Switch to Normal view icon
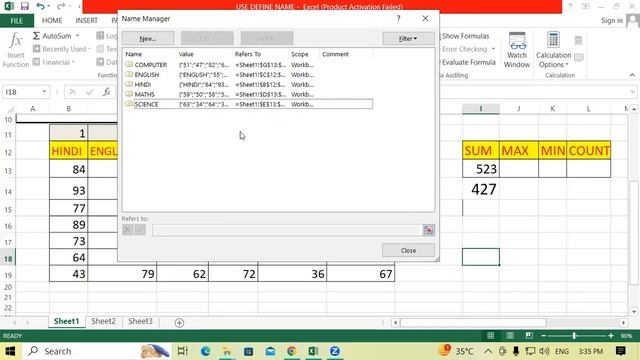 click(491, 336)
